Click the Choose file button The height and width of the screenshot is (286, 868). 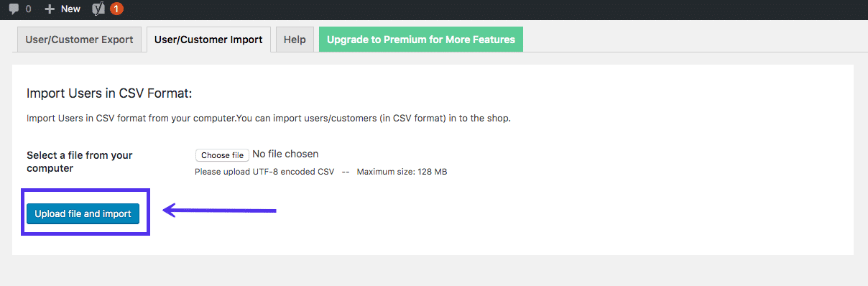coord(222,155)
